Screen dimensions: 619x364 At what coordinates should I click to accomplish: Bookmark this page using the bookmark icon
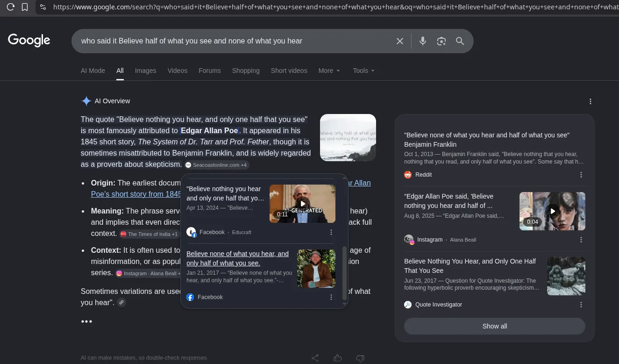[x=25, y=7]
